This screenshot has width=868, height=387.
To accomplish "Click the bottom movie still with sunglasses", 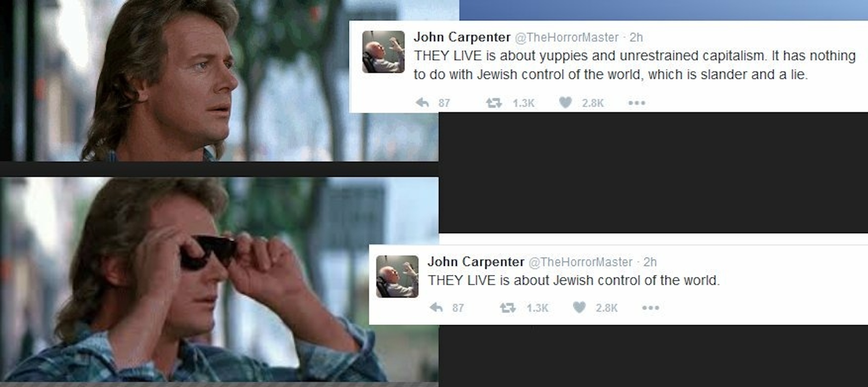I will (x=219, y=279).
